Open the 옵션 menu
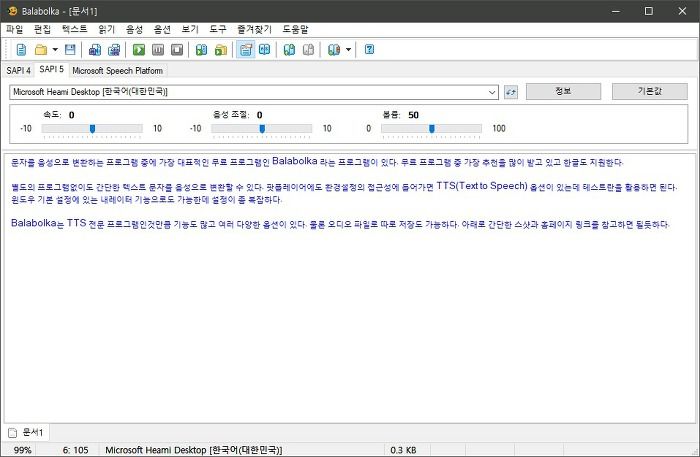The image size is (700, 457). pos(162,29)
